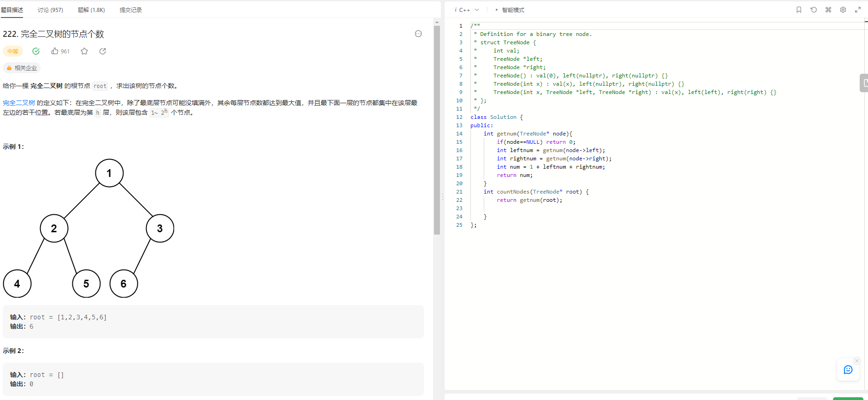Click the 'int leftnum = getnum(node->left);' line
The height and width of the screenshot is (400, 868).
pyautogui.click(x=551, y=150)
